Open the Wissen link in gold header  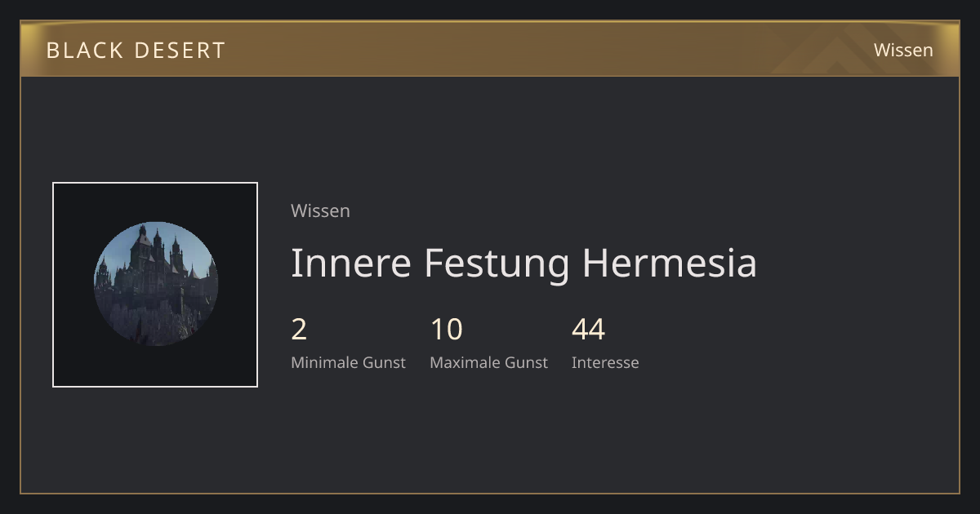point(903,50)
